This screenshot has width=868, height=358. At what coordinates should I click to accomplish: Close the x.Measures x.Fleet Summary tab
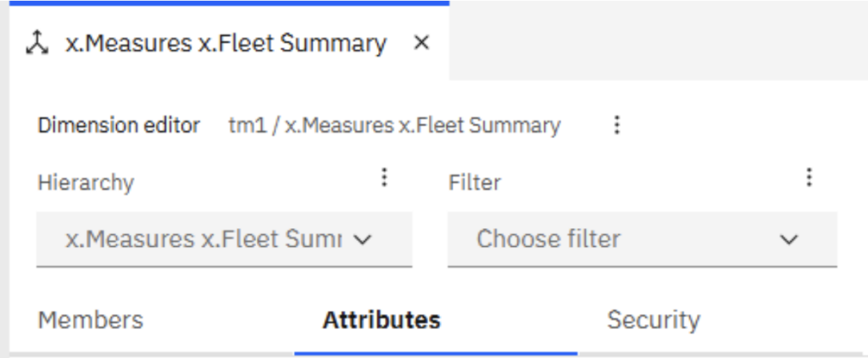click(x=422, y=42)
